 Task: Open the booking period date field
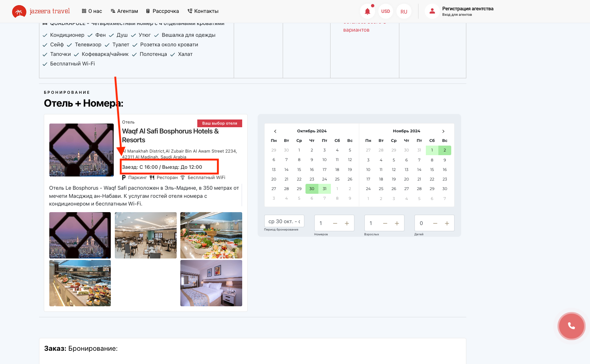pos(284,221)
